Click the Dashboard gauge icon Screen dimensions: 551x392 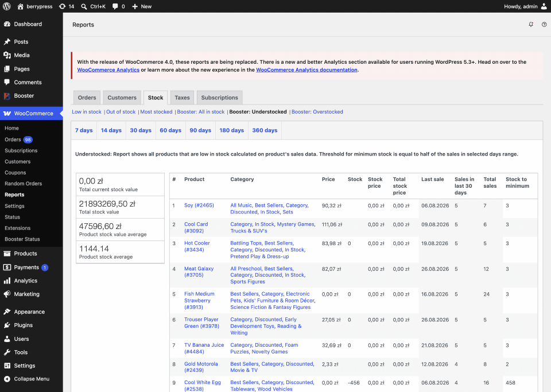tap(7, 24)
